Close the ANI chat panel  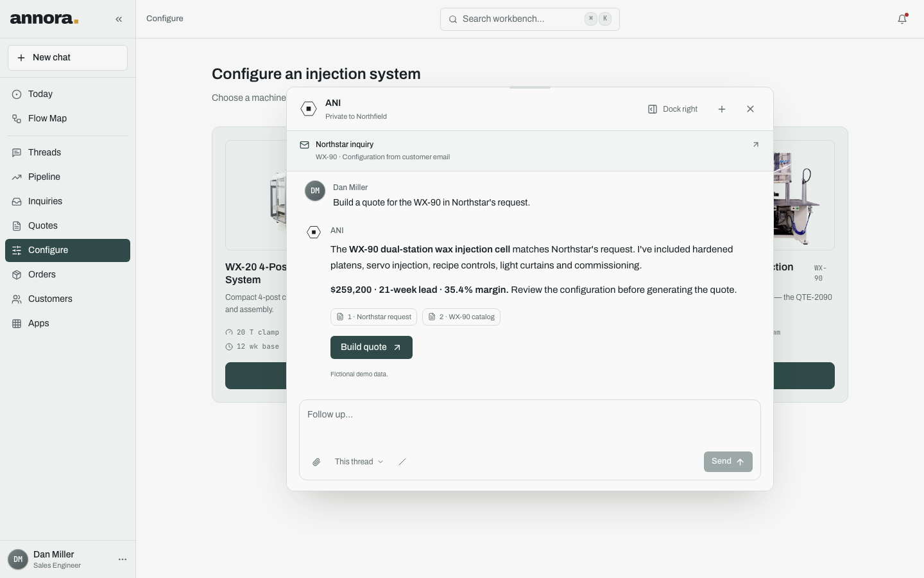coord(750,109)
